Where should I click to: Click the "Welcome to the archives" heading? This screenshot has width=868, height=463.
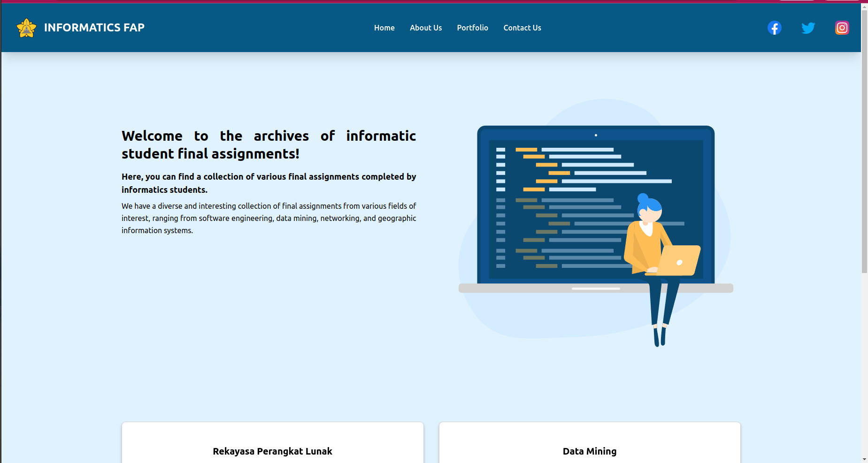pos(269,145)
